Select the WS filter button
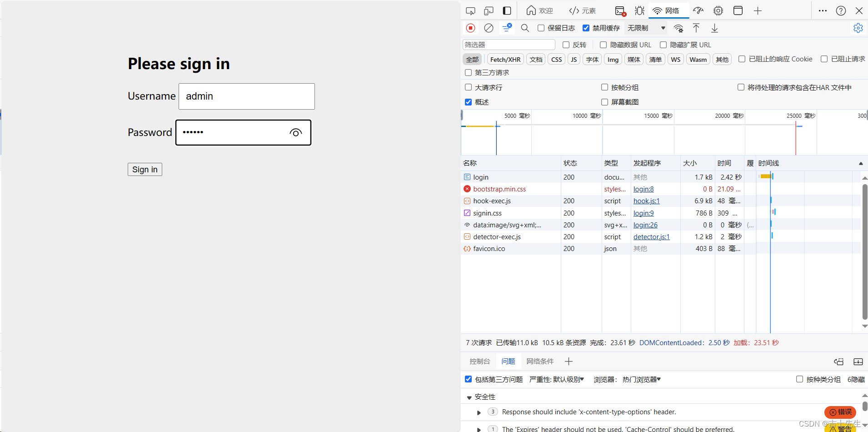This screenshot has width=868, height=432. click(x=676, y=60)
